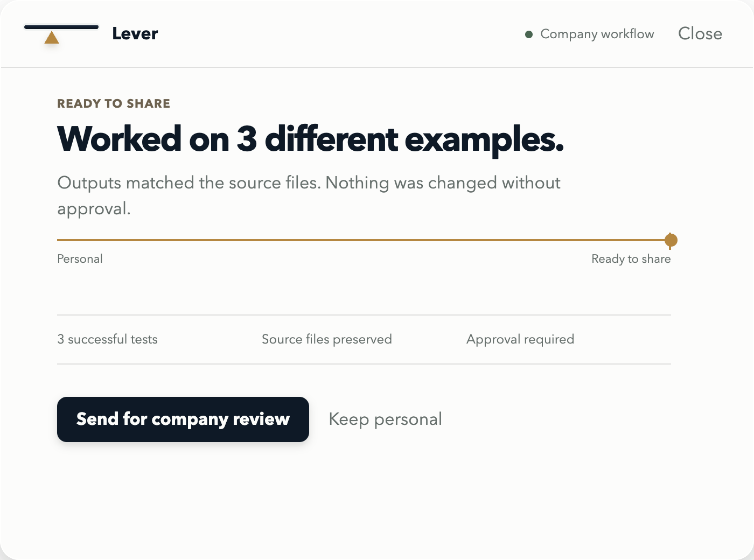Click the 3 successful tests stat

pyautogui.click(x=107, y=339)
